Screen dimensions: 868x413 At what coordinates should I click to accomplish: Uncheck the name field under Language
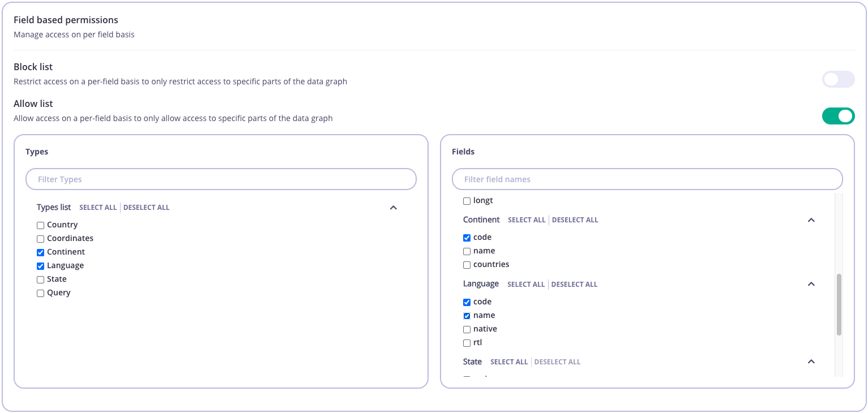coord(467,316)
